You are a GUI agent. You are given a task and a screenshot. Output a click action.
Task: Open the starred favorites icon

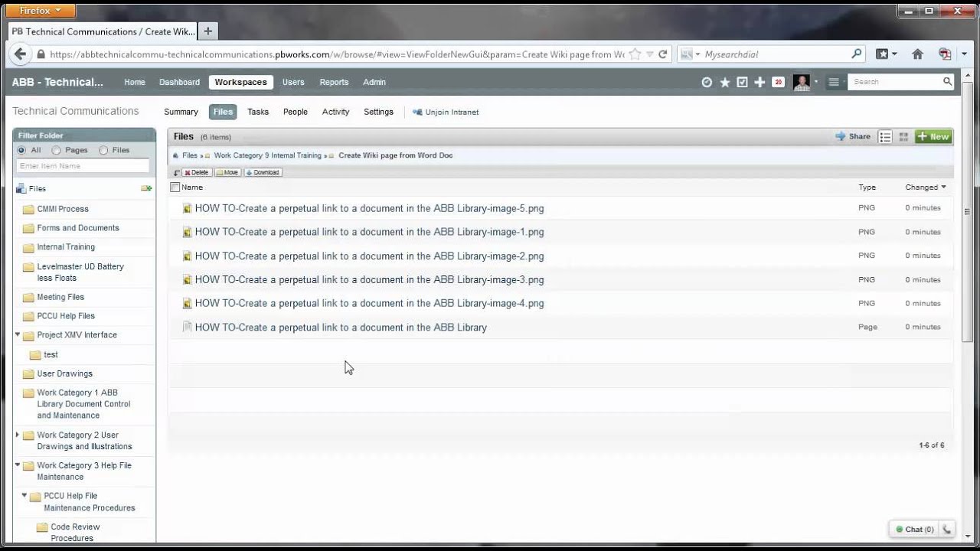(724, 82)
